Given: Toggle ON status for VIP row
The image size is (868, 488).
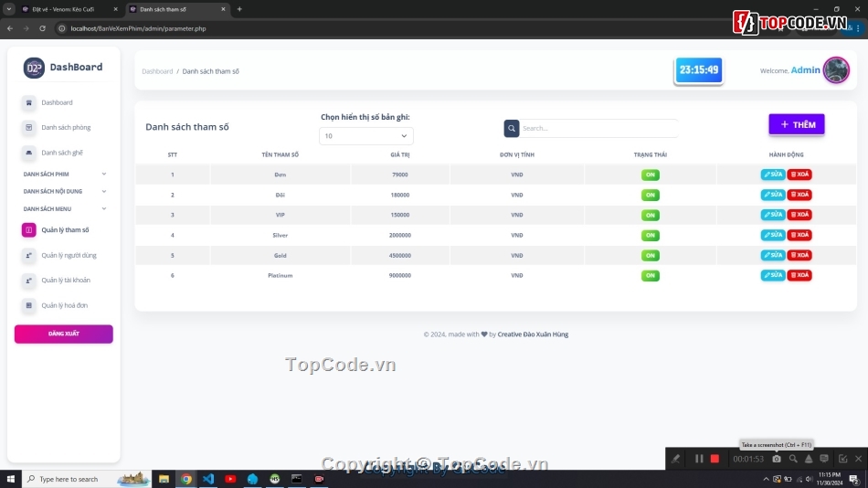Looking at the screenshot, I should (x=651, y=215).
